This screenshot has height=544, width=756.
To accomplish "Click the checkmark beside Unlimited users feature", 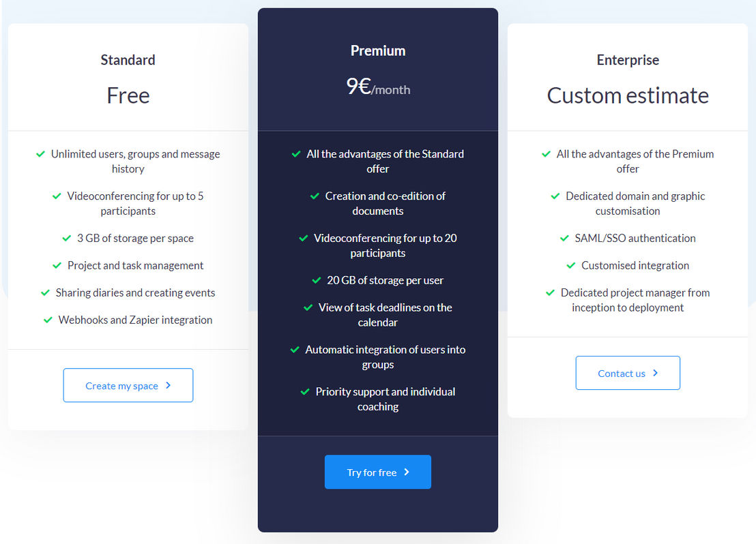I will [x=40, y=153].
